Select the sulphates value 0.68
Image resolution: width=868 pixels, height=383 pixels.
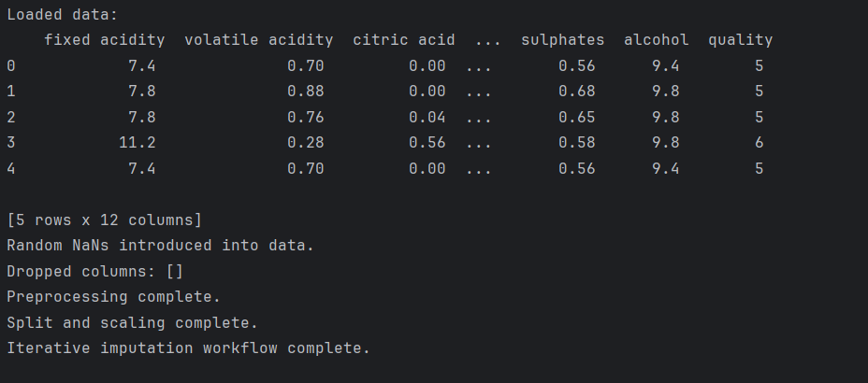(576, 92)
